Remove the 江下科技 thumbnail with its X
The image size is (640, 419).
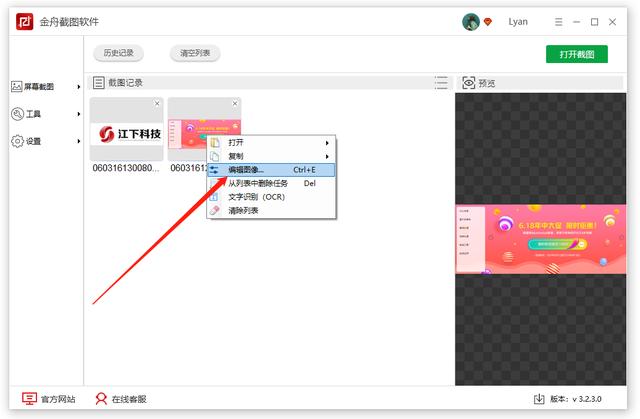[x=157, y=104]
